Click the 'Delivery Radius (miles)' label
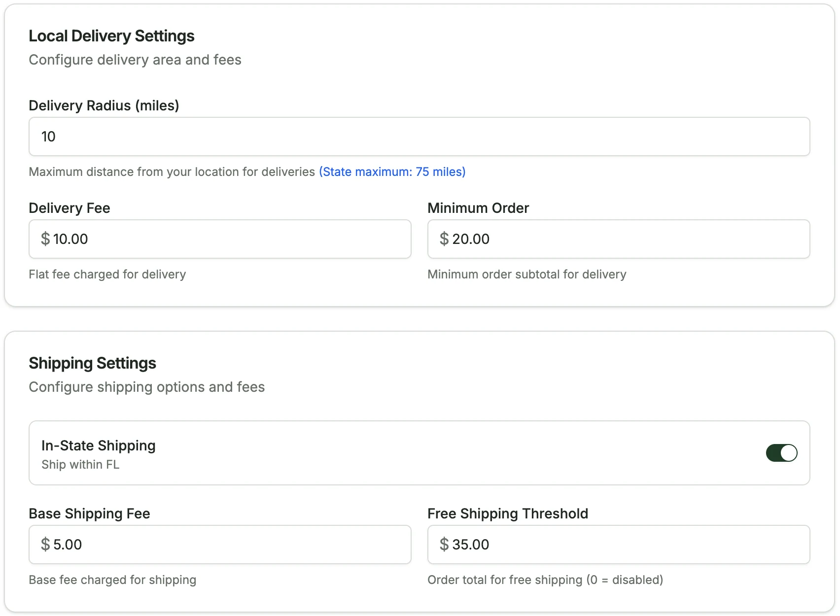 pos(104,105)
